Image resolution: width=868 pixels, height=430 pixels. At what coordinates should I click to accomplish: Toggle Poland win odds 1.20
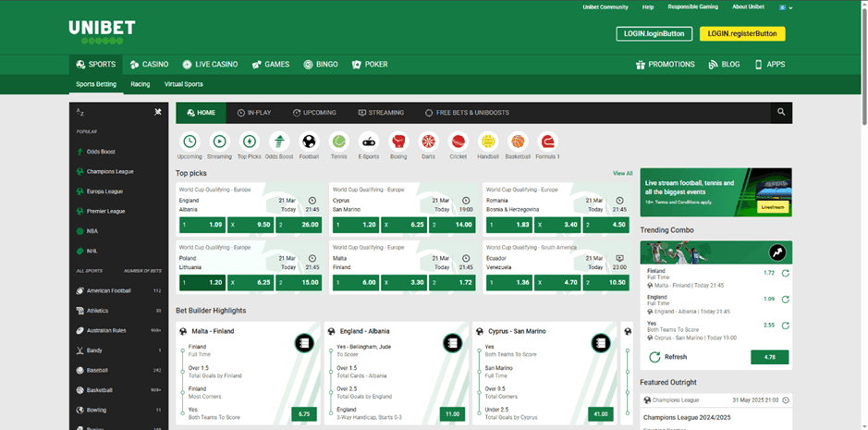[x=202, y=282]
